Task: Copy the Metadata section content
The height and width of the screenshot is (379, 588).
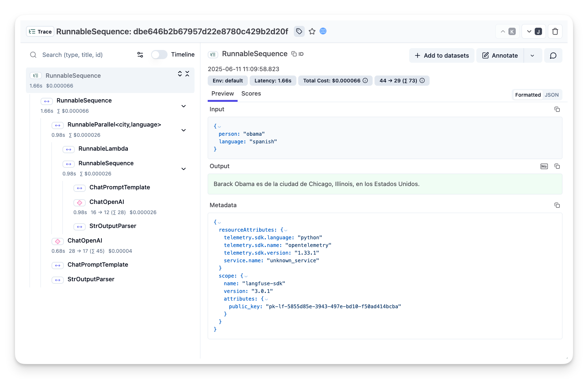Action: point(557,205)
